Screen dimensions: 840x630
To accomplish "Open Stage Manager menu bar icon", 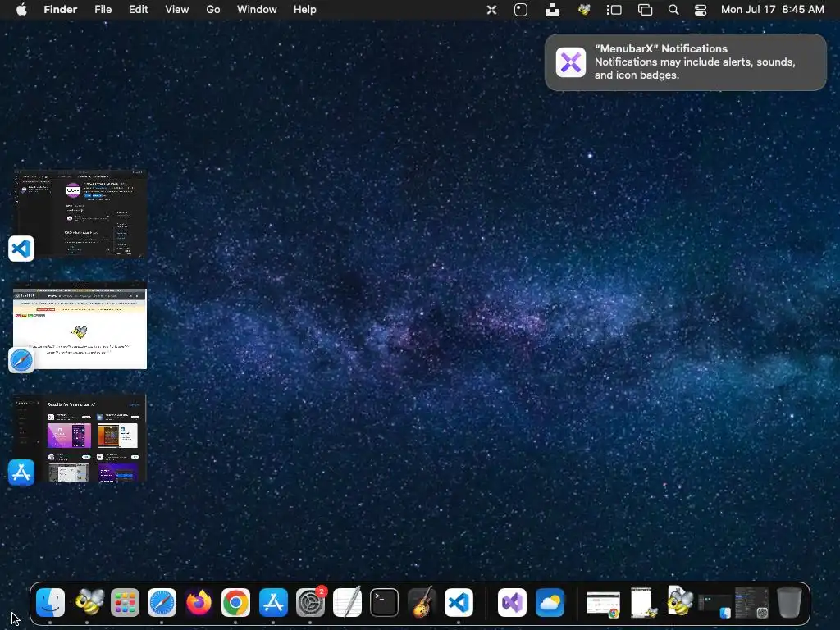I will [x=614, y=10].
